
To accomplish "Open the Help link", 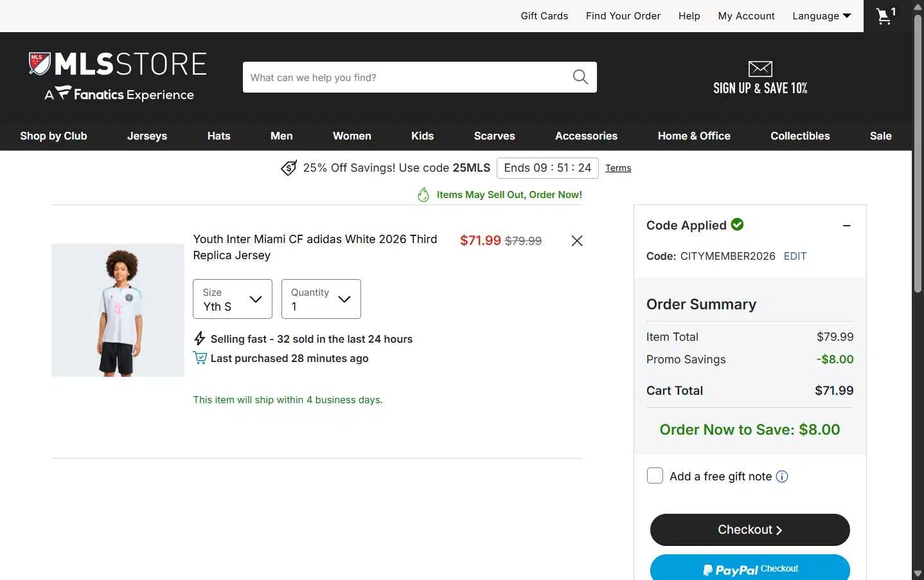I will [689, 16].
